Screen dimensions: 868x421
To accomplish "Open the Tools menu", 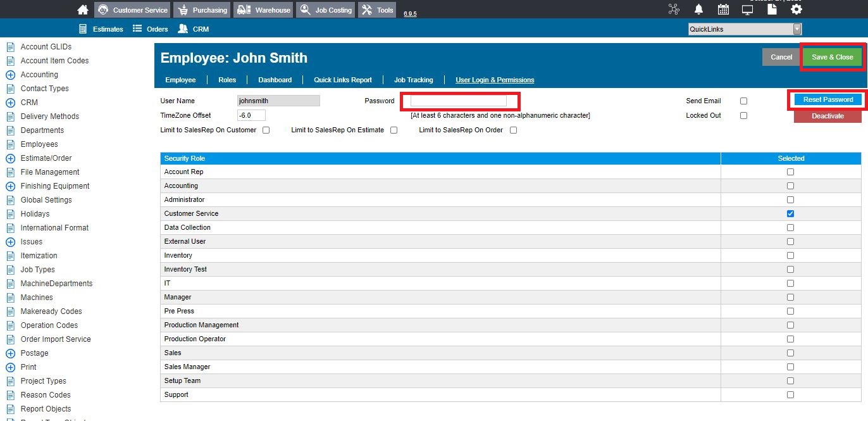I will tap(378, 10).
